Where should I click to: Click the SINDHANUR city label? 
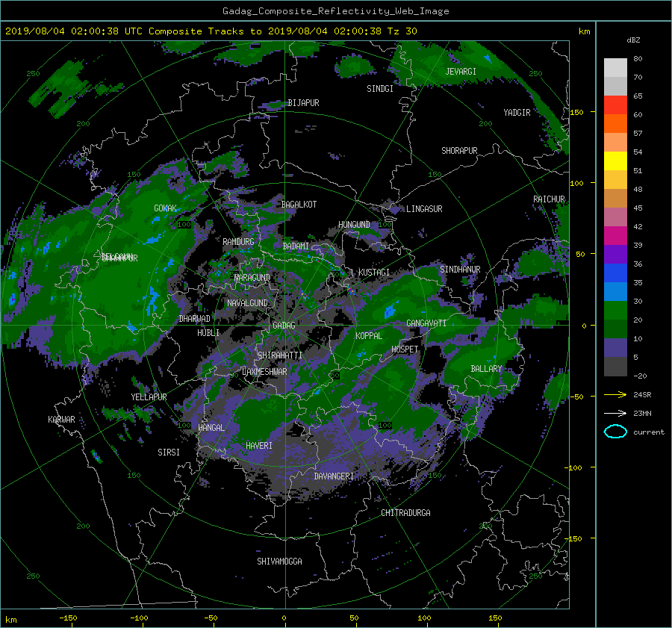click(460, 270)
